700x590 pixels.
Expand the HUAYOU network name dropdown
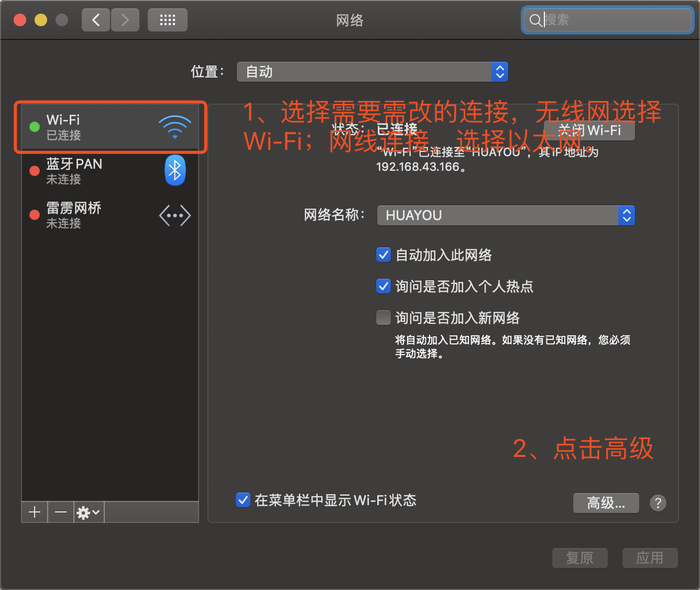point(506,215)
